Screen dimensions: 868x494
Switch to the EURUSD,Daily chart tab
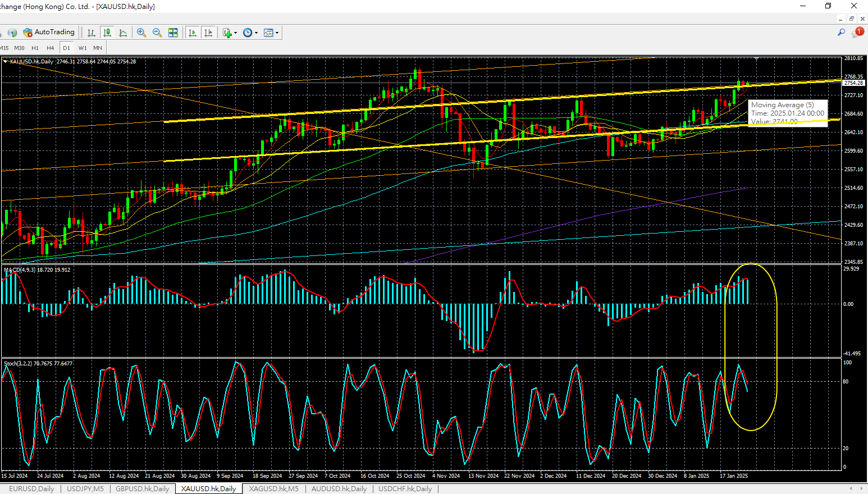tap(31, 489)
